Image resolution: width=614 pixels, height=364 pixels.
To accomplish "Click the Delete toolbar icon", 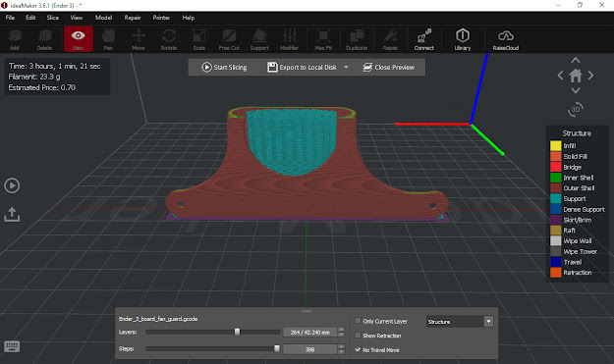I will pos(44,39).
